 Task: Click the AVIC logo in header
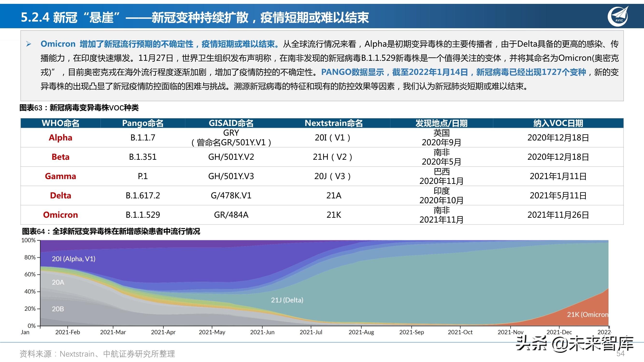point(618,16)
